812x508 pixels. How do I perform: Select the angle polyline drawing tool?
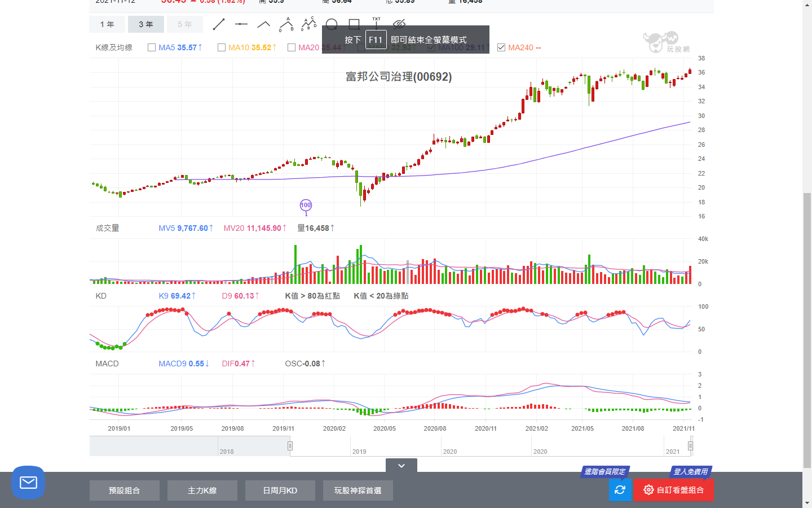click(x=263, y=24)
